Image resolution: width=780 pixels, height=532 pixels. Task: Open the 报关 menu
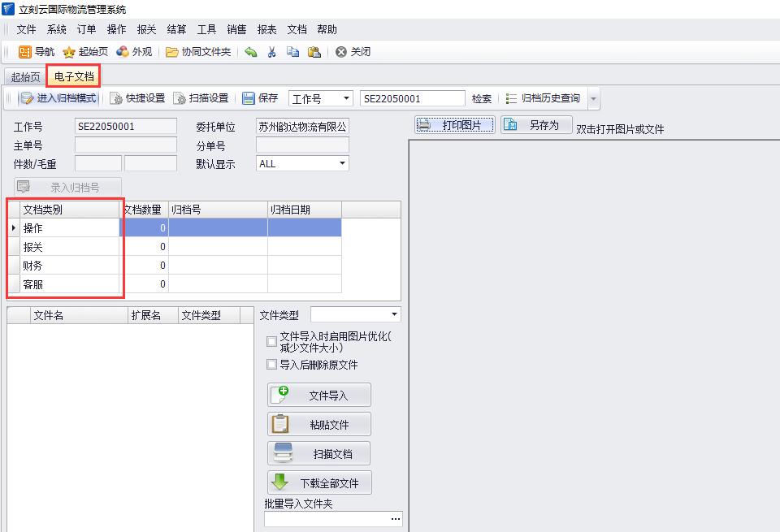coord(146,29)
